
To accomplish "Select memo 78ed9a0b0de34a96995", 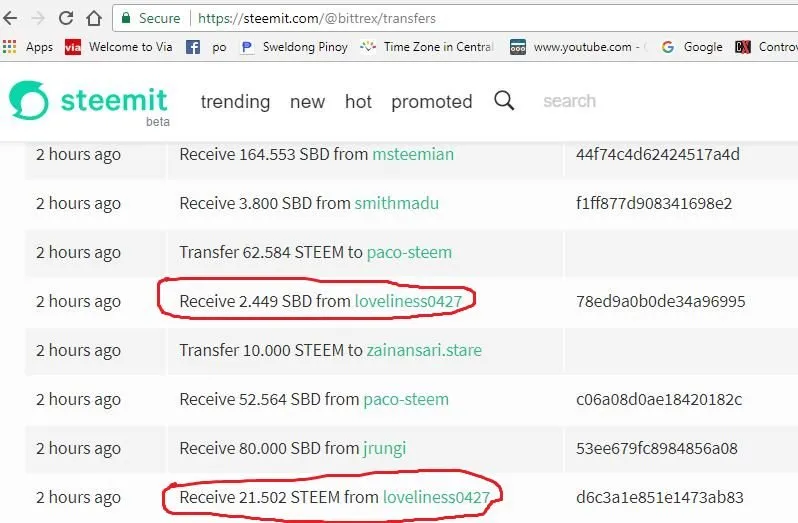I will click(661, 301).
